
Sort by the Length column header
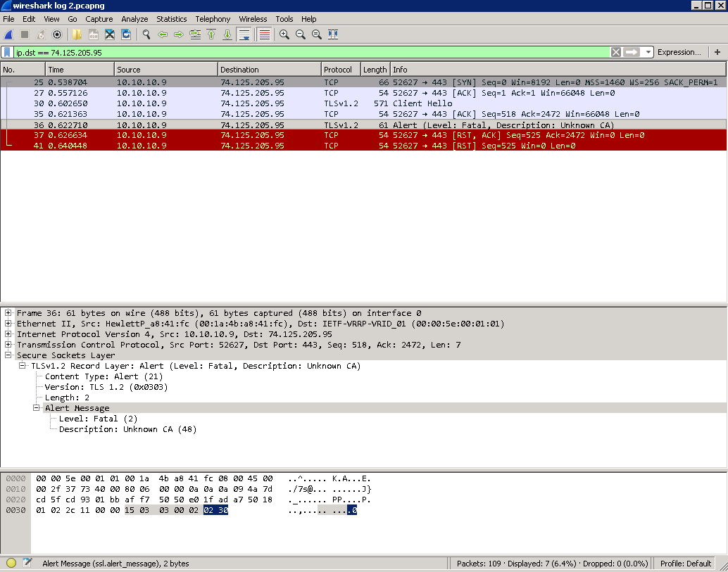tap(375, 70)
